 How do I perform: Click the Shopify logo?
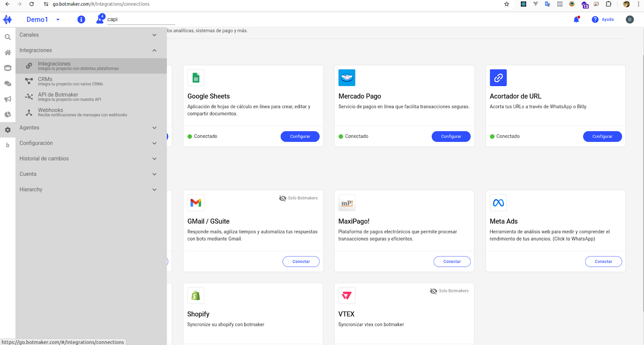[x=196, y=296]
